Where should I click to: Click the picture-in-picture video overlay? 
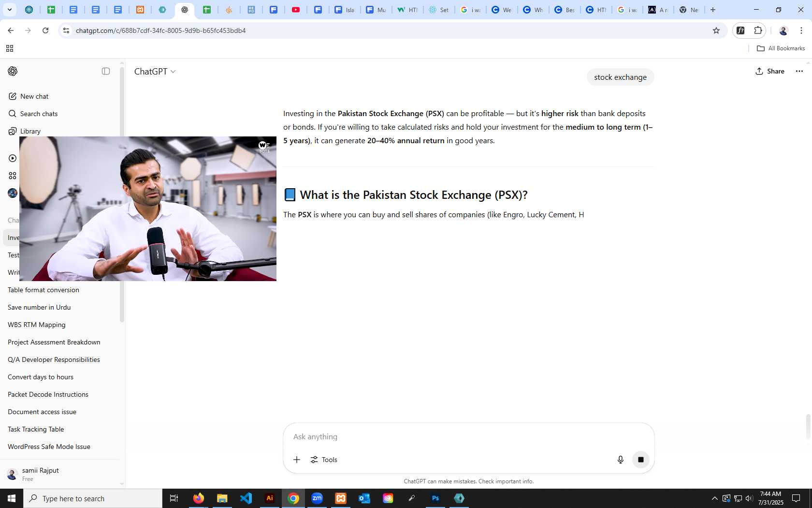coord(148,209)
